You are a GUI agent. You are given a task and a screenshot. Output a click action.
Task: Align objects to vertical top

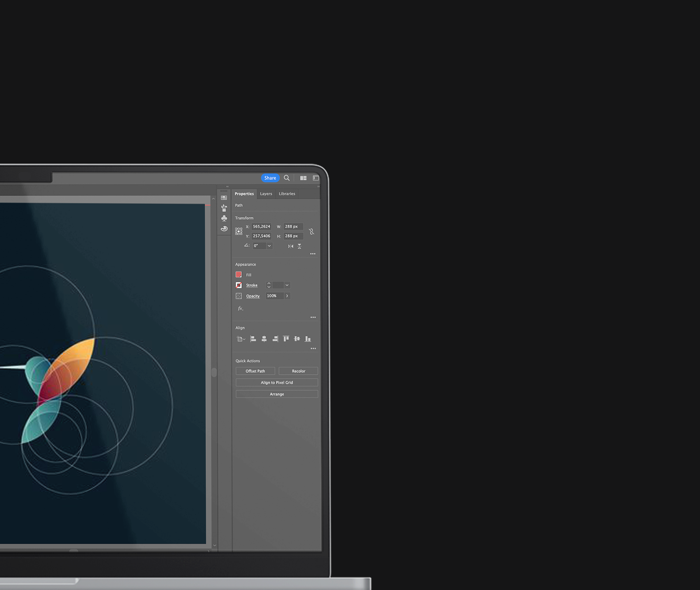tap(286, 339)
